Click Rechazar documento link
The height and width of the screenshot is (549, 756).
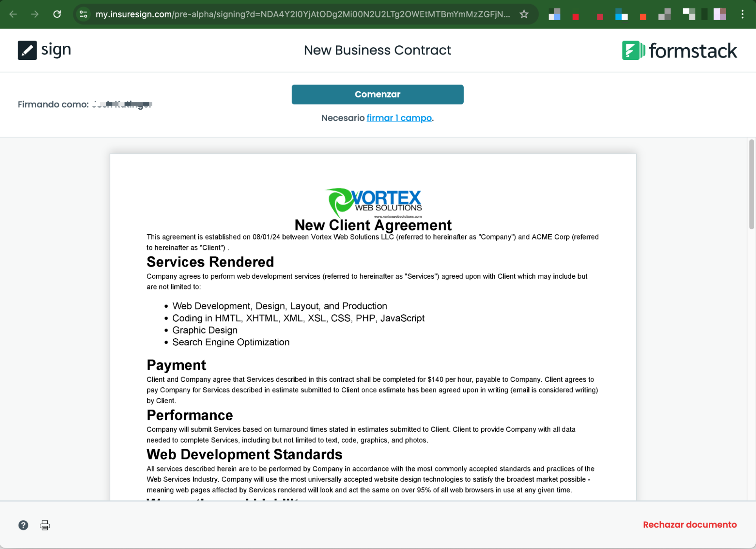point(689,525)
